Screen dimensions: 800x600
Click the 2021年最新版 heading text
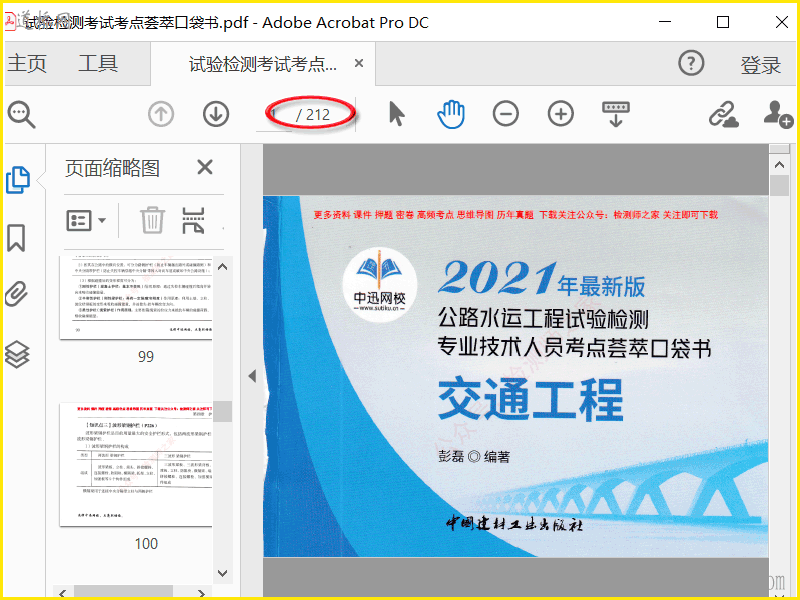coord(542,279)
